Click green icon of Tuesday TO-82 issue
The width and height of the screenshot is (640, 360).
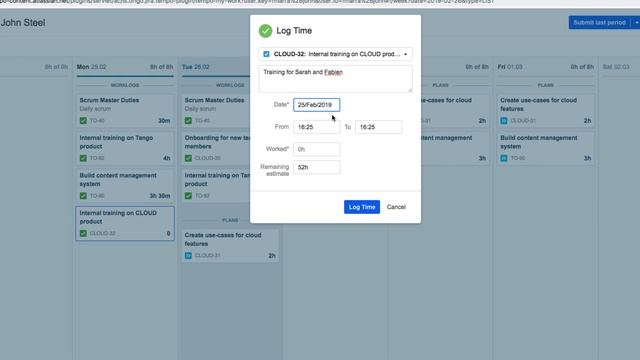click(x=188, y=196)
